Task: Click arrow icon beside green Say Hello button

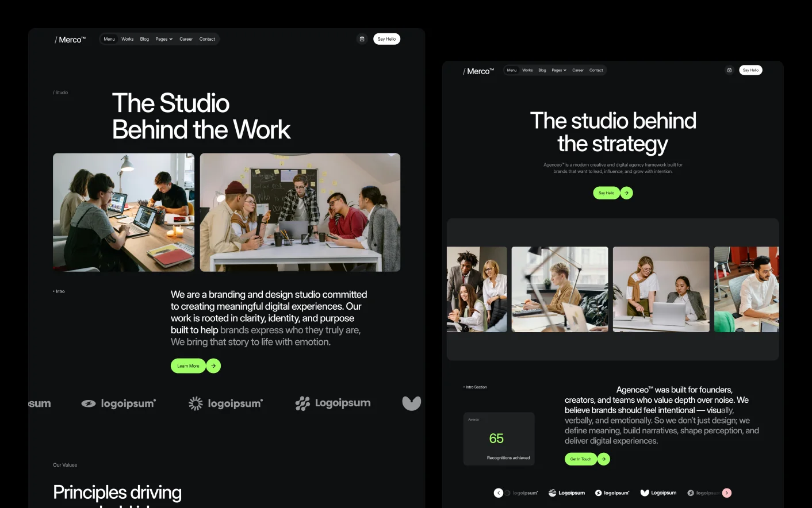Action: [x=626, y=193]
